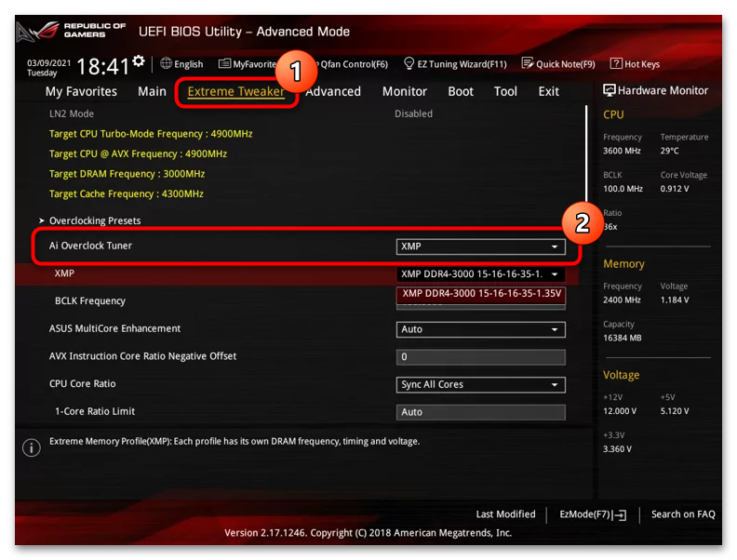Click the info icon beside the help text
The width and height of the screenshot is (737, 560).
pyautogui.click(x=32, y=447)
